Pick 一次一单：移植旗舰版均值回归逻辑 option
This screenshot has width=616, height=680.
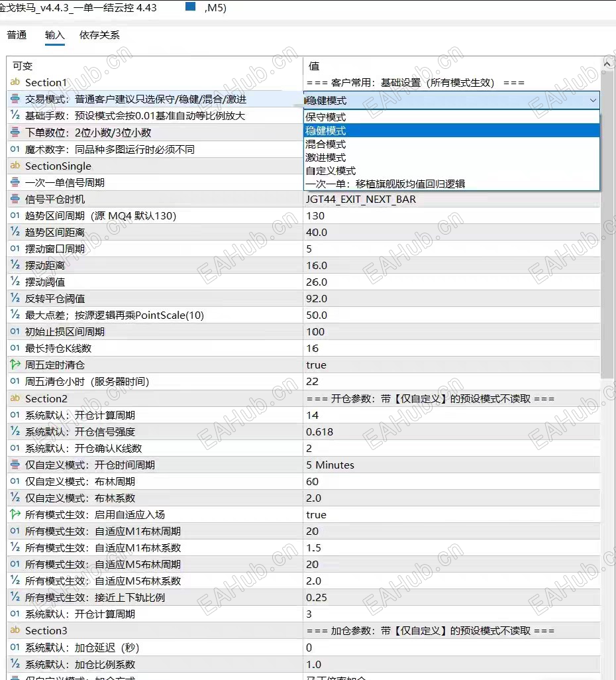point(451,184)
